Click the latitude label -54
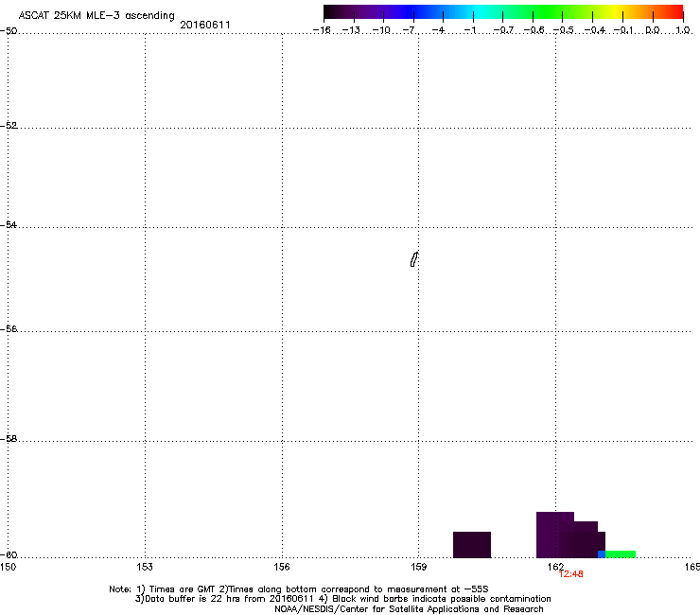This screenshot has width=700, height=615. [9, 225]
